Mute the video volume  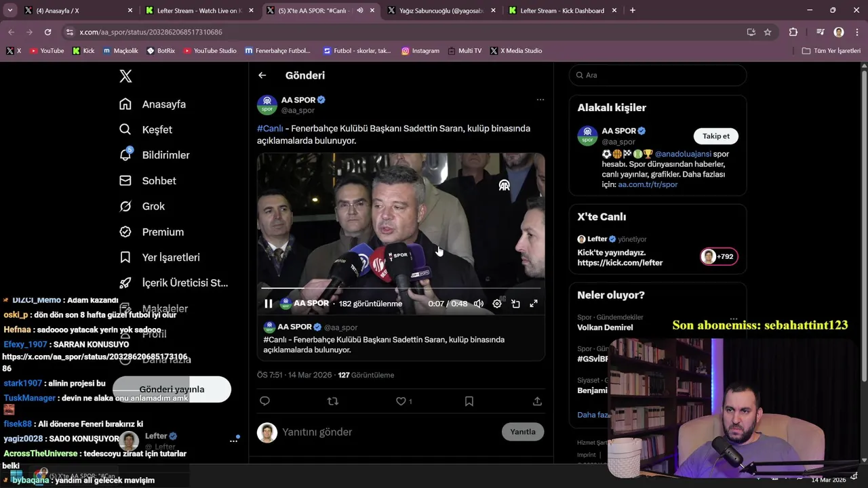[x=479, y=304]
